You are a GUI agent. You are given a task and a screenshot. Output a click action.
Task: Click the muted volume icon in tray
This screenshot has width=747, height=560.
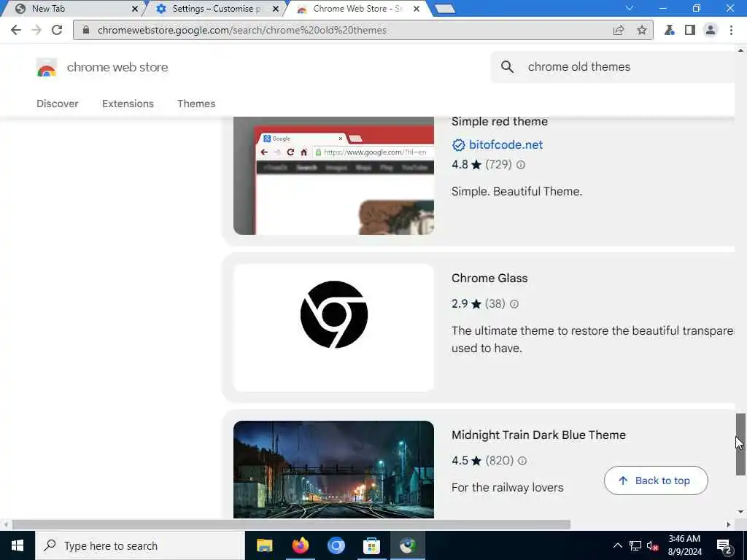pyautogui.click(x=652, y=545)
